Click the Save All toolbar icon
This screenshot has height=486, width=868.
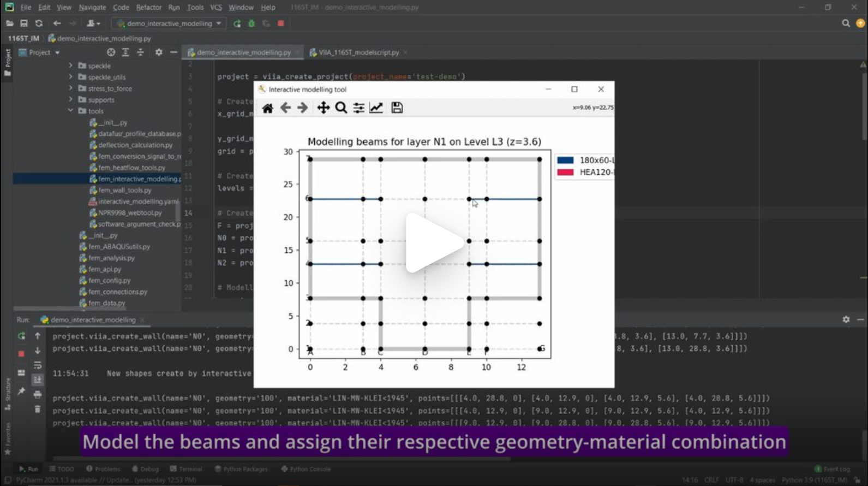(x=24, y=23)
